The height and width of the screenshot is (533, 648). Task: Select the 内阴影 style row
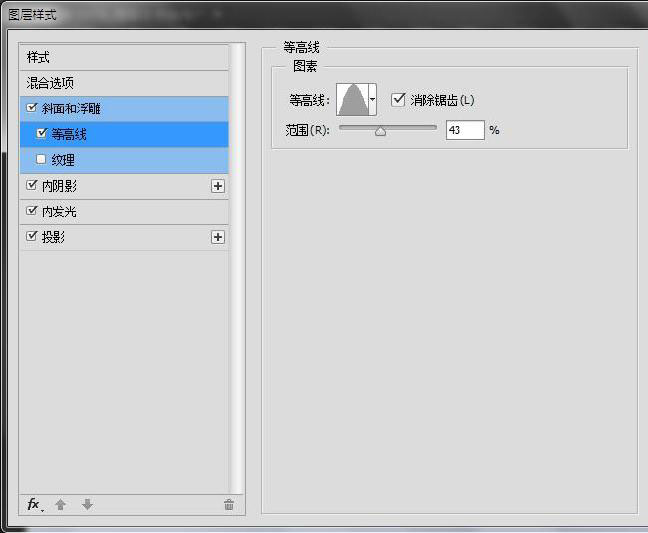pos(124,186)
